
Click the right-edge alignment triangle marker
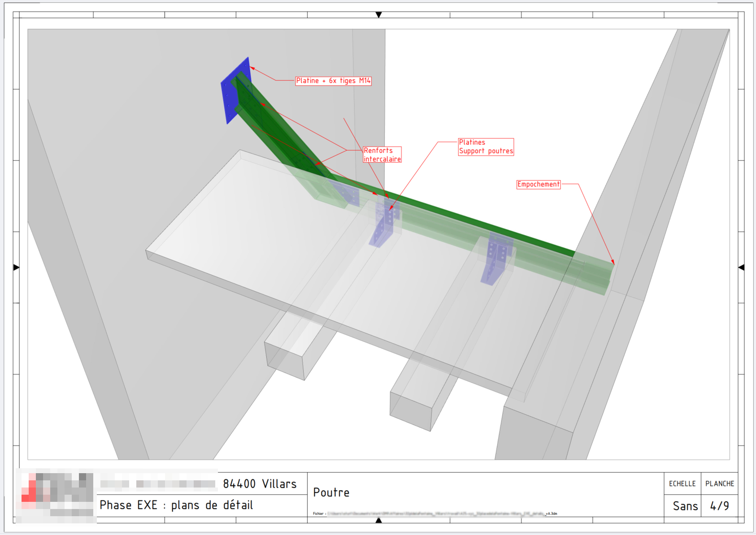740,267
